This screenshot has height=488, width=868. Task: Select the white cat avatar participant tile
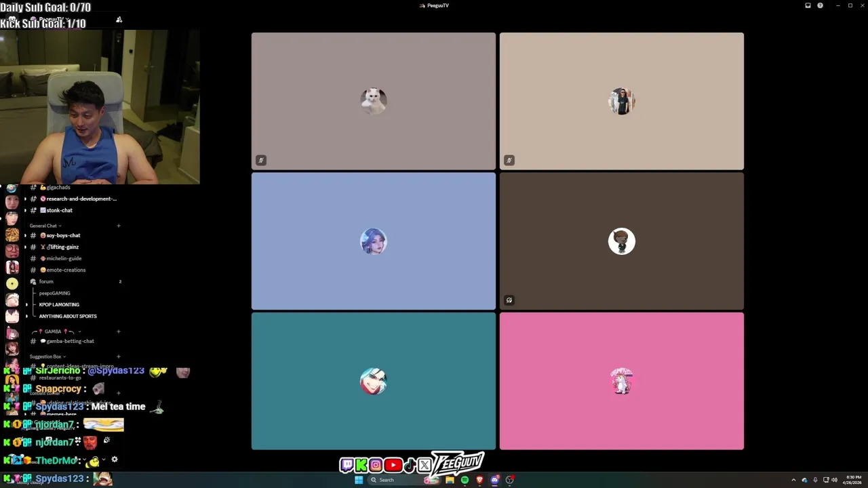[x=374, y=101]
